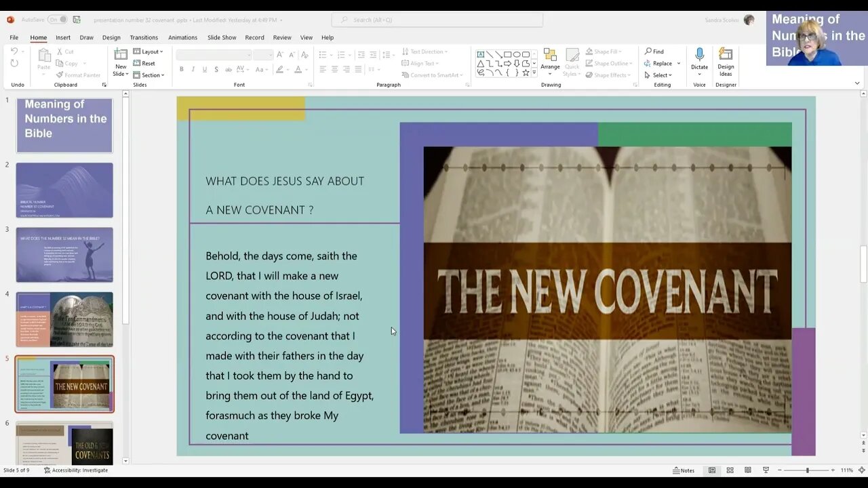Align text left
This screenshot has height=488, width=868.
323,69
